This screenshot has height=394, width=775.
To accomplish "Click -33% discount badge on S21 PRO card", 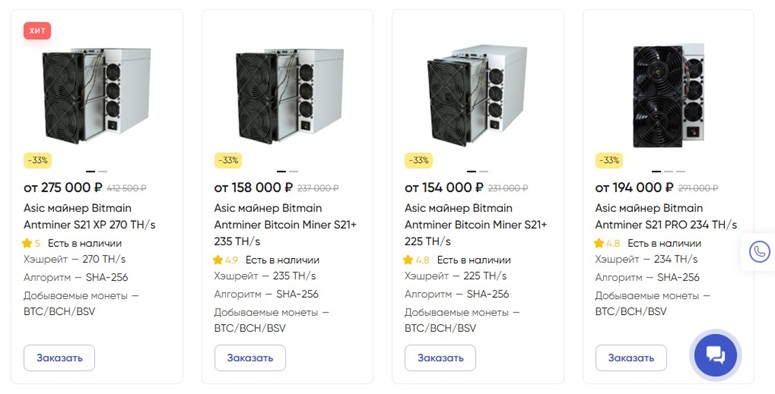I will coord(609,160).
